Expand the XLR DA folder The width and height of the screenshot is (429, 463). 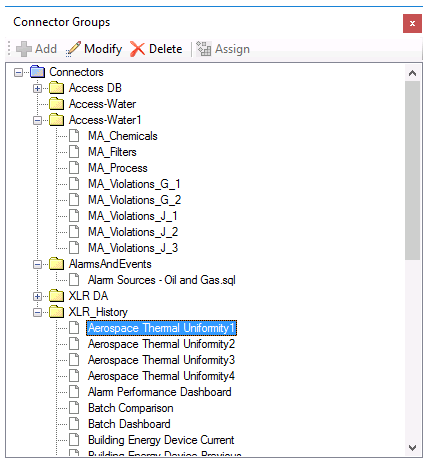coord(38,296)
